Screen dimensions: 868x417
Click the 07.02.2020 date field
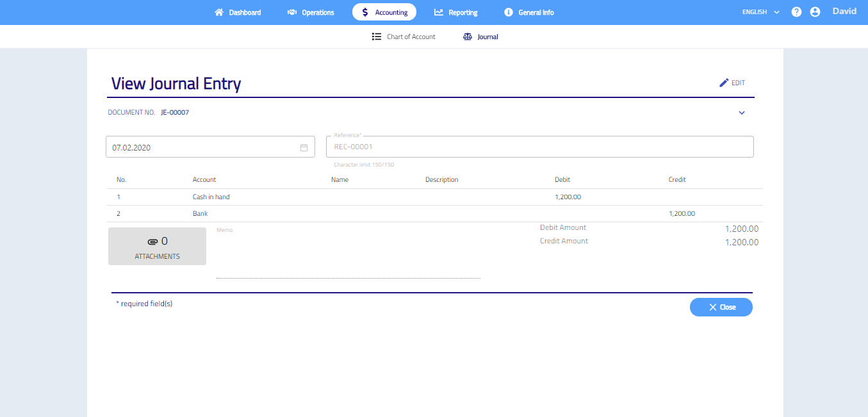(202, 147)
